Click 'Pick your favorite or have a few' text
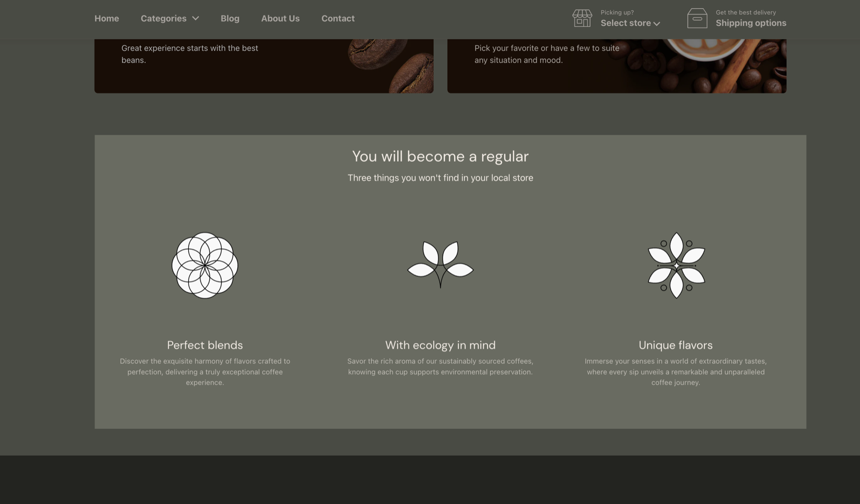860x504 pixels. click(x=547, y=54)
